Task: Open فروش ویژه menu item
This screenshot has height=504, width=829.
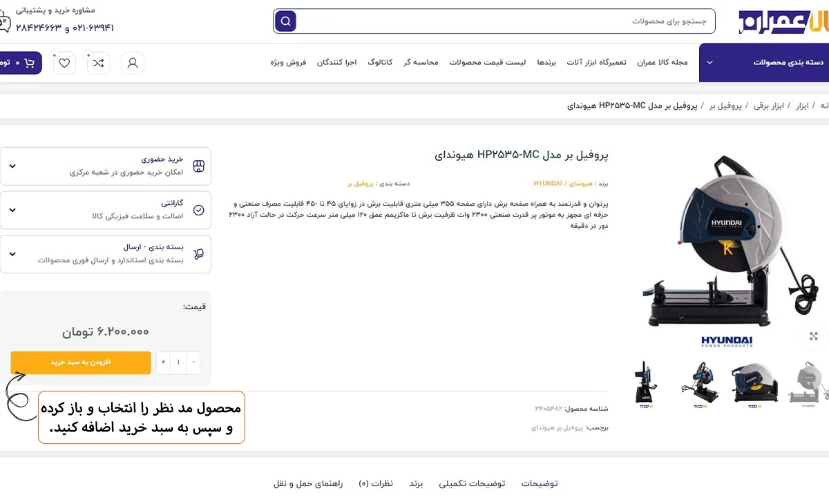Action: pos(288,62)
